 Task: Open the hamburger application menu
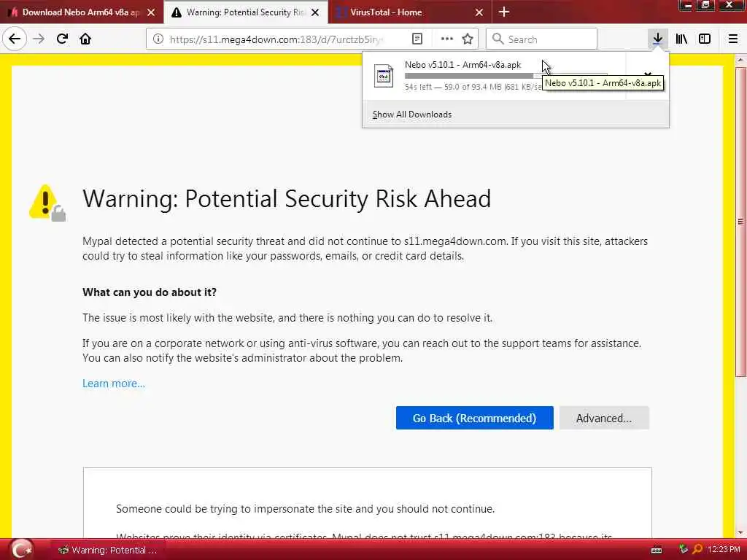pos(733,39)
